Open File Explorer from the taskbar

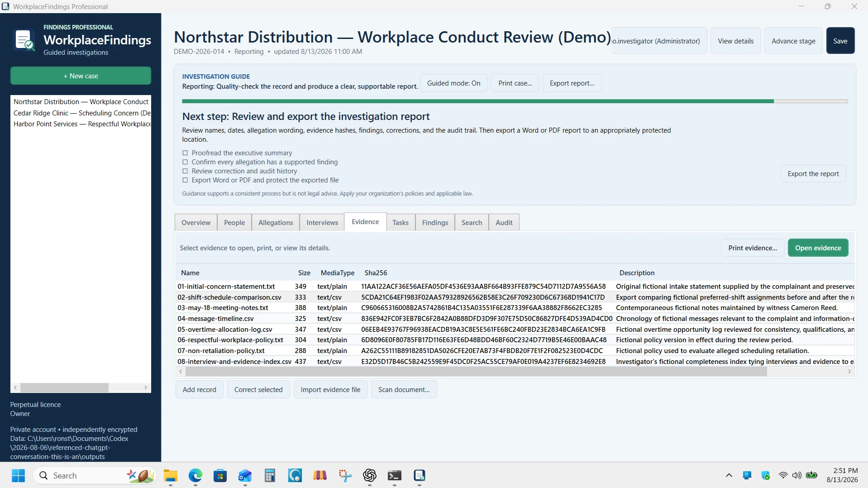[171, 475]
